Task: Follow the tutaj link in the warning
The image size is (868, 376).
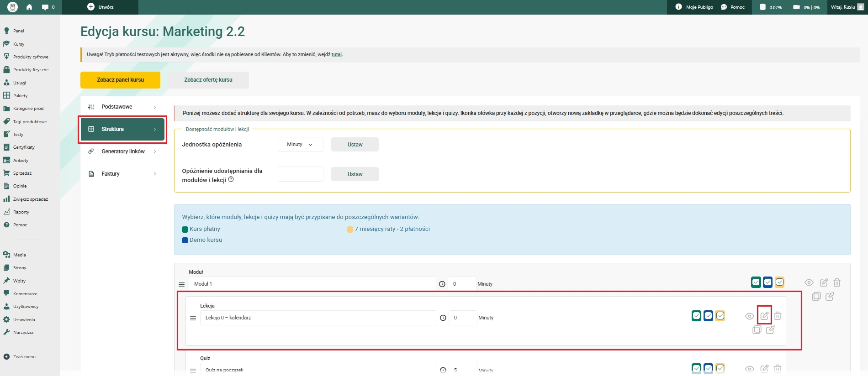Action: click(x=336, y=54)
